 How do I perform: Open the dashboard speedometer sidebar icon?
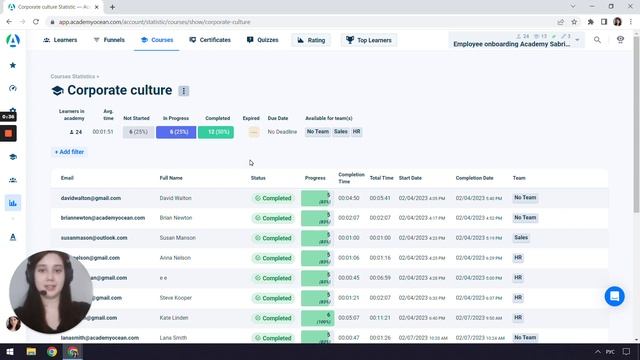13,88
